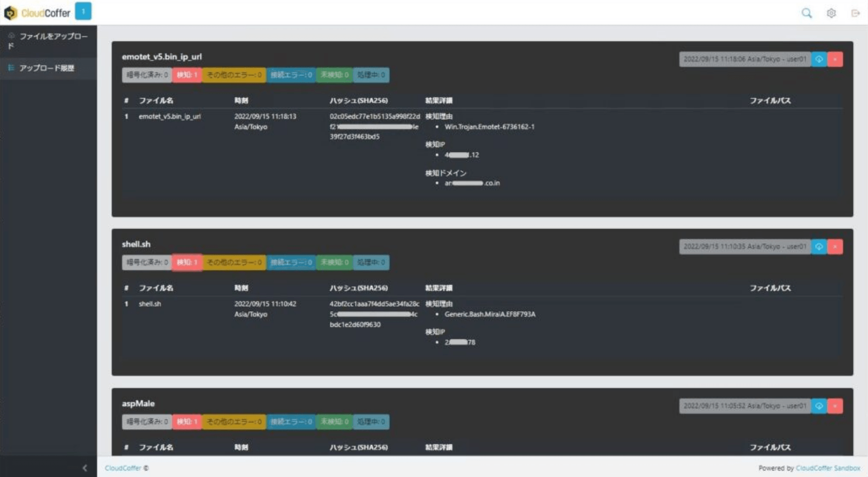Delete the shell.sh entry with red button
This screenshot has height=477, width=868.
click(835, 247)
